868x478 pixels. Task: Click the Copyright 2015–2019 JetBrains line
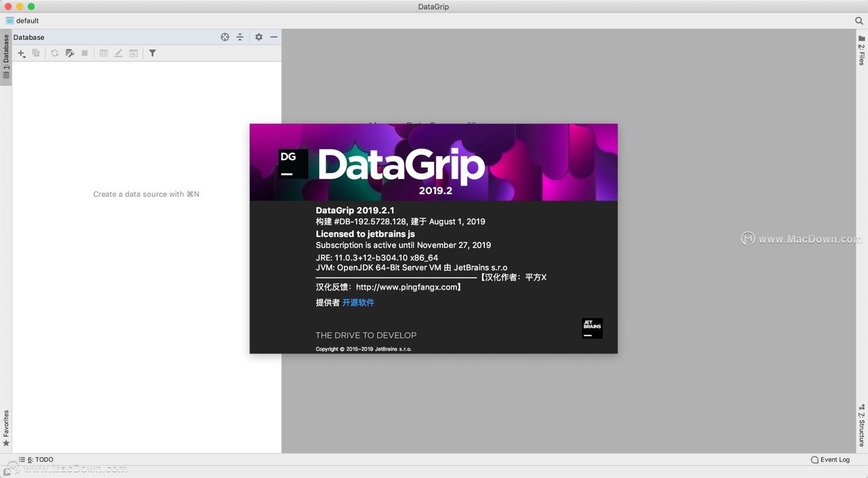(364, 349)
